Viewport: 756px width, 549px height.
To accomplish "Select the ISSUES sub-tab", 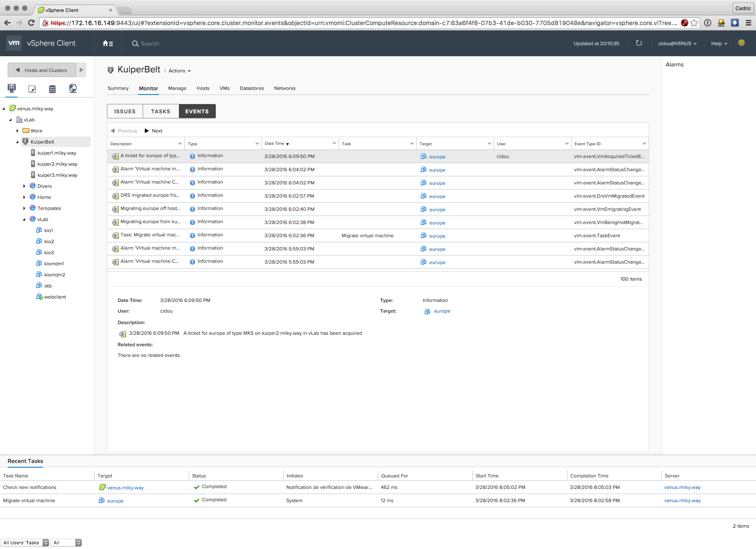I will [125, 111].
